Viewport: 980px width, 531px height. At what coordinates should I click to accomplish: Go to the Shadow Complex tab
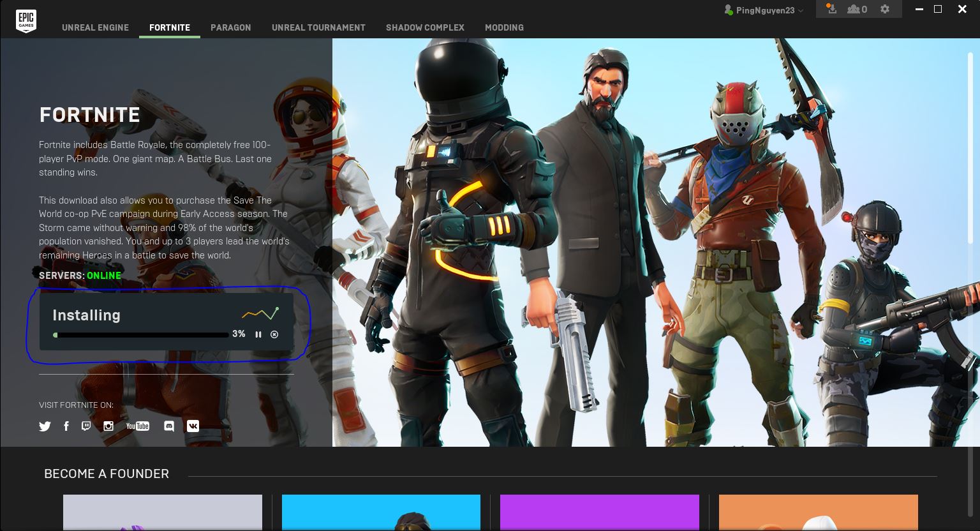[x=425, y=27]
